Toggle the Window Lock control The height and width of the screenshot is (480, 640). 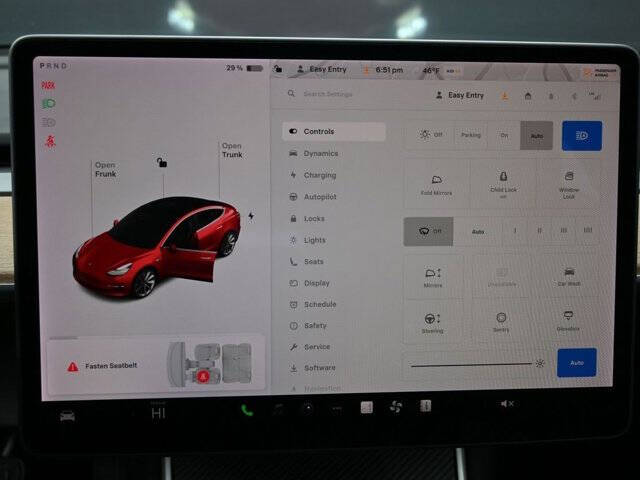[569, 186]
